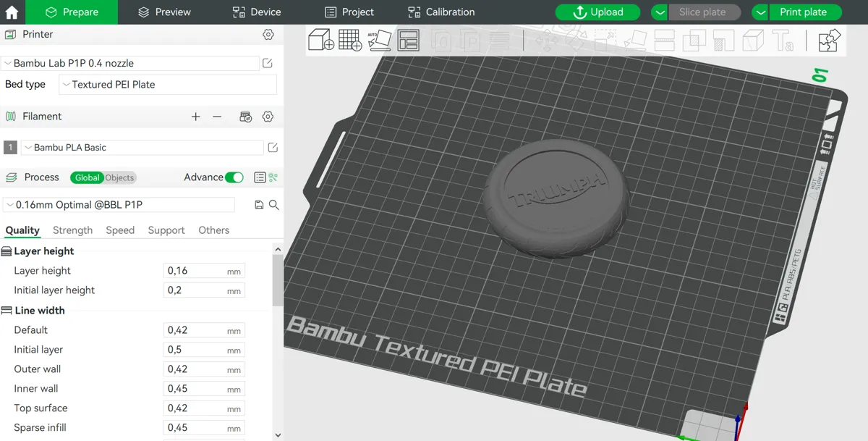
Task: Open the Bambu PLA Basic filament dropdown
Action: point(142,148)
